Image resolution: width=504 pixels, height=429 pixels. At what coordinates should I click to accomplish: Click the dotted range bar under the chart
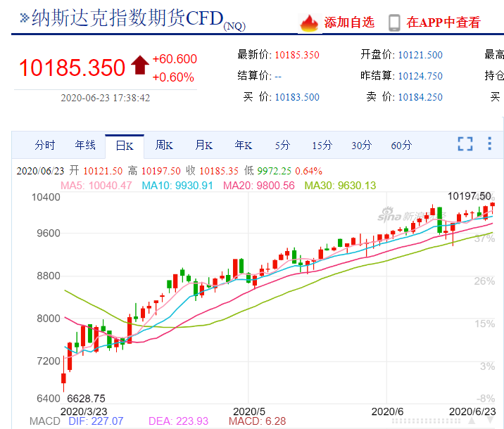(426, 421)
